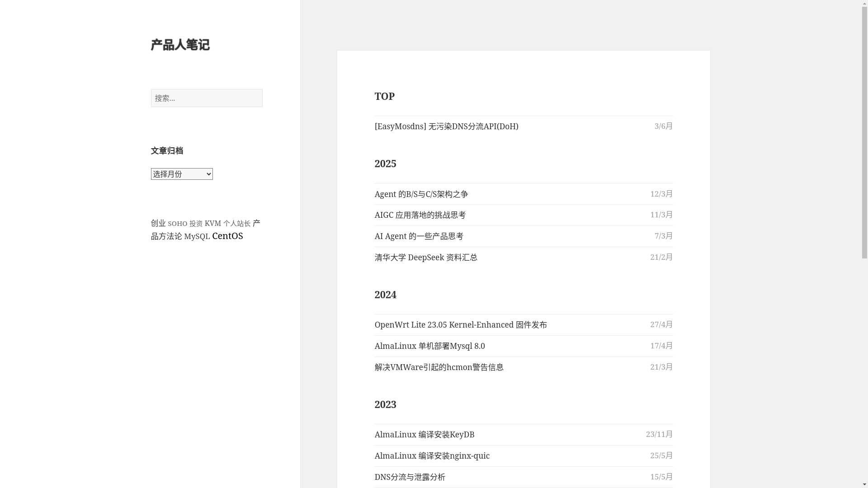Click the 12/3月 date text
The height and width of the screenshot is (488, 868).
point(661,194)
